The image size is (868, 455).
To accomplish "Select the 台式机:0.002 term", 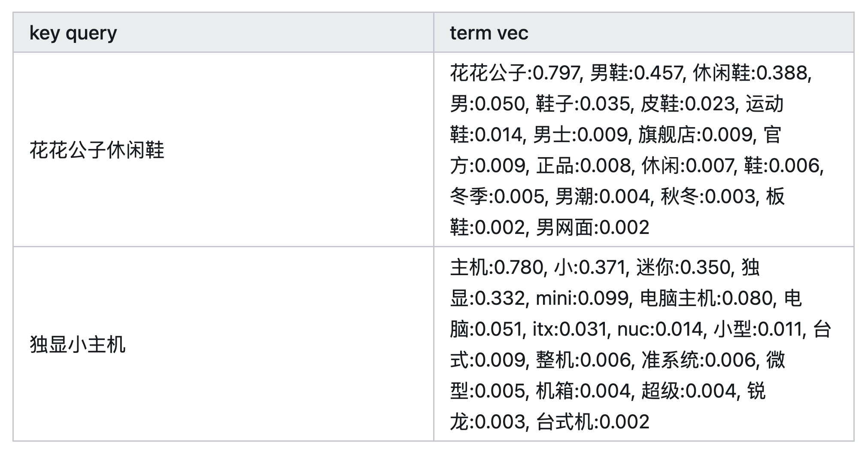I will [592, 422].
